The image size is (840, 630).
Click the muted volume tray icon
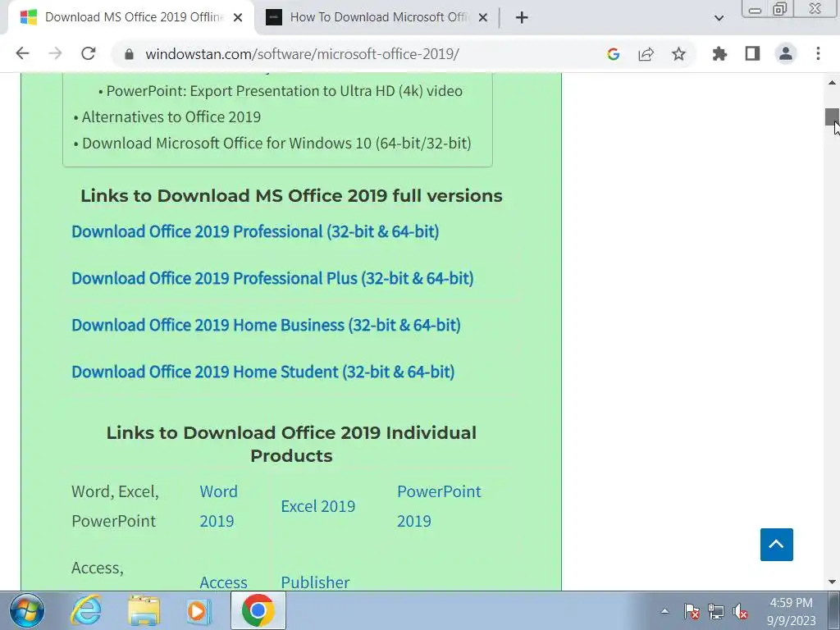pos(741,611)
